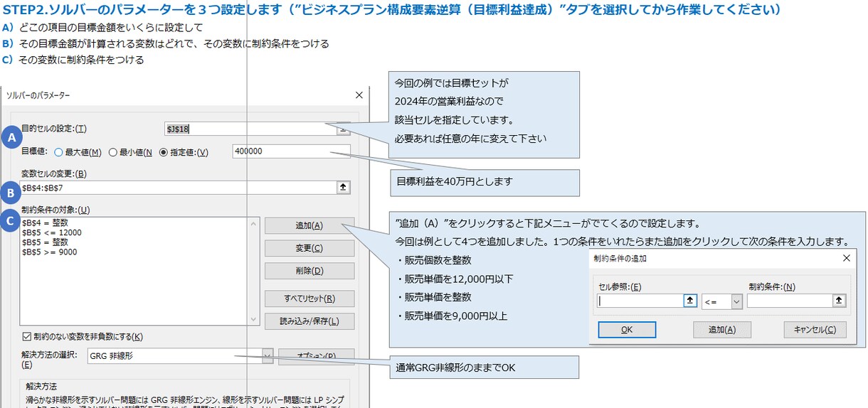Click the 解決方法 section heading
This screenshot has width=868, height=408.
tap(41, 387)
